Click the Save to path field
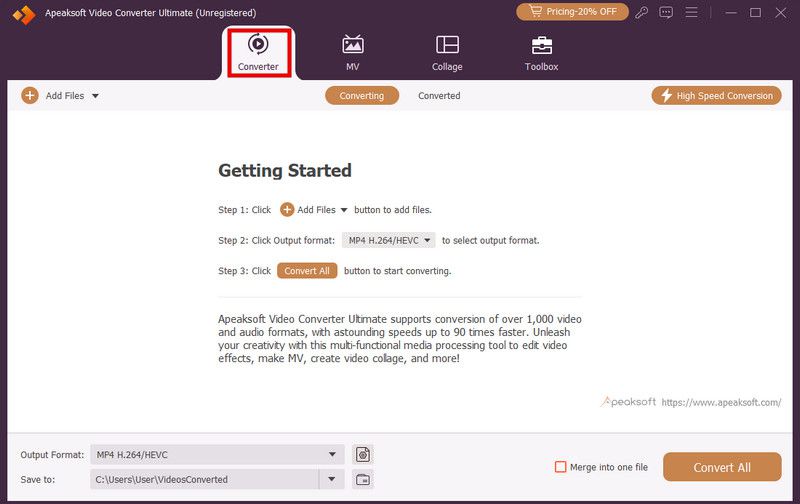This screenshot has width=800, height=504. click(205, 479)
